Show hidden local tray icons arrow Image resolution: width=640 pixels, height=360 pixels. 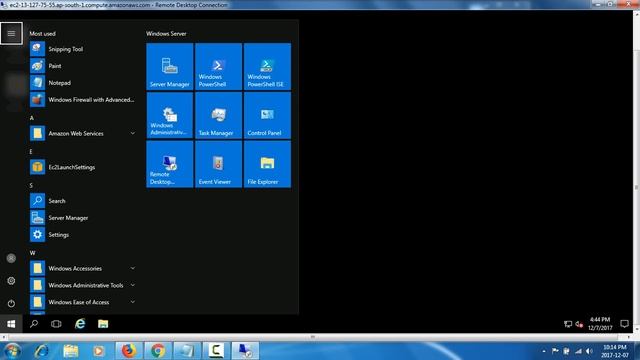point(544,351)
